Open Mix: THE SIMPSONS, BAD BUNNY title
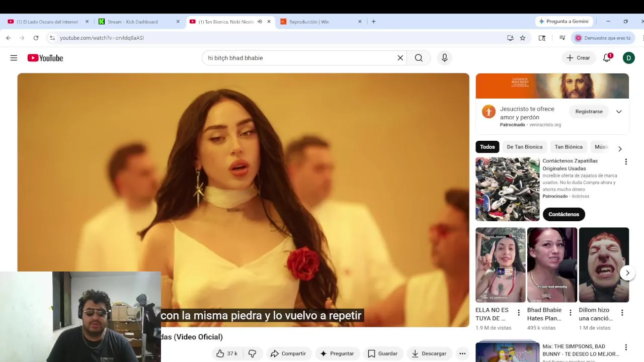Image resolution: width=644 pixels, height=362 pixels. (x=581, y=350)
